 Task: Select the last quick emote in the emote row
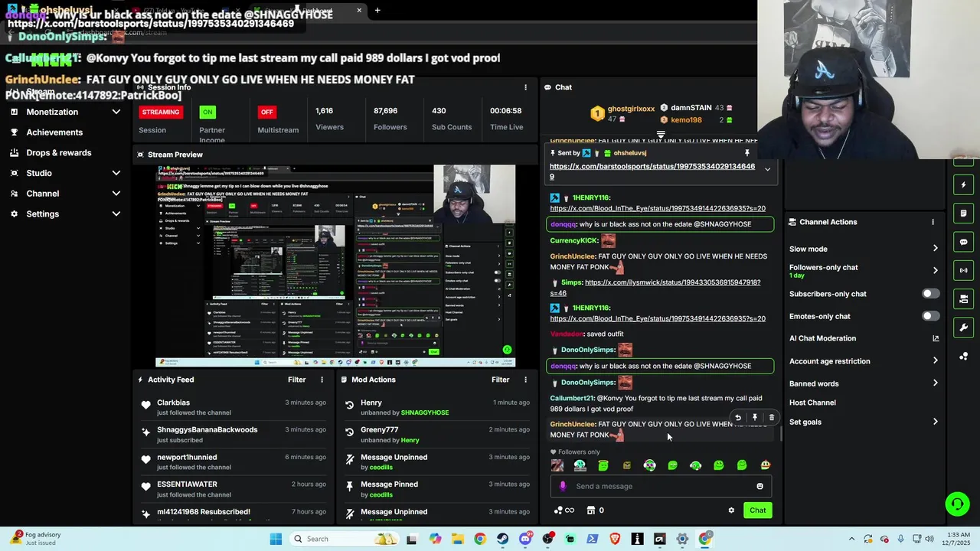(x=765, y=465)
